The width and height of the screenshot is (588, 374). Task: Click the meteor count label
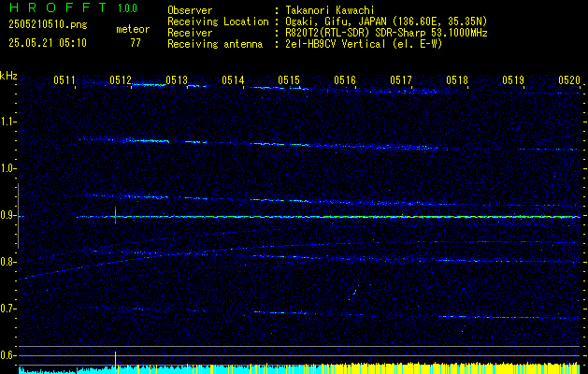click(133, 29)
